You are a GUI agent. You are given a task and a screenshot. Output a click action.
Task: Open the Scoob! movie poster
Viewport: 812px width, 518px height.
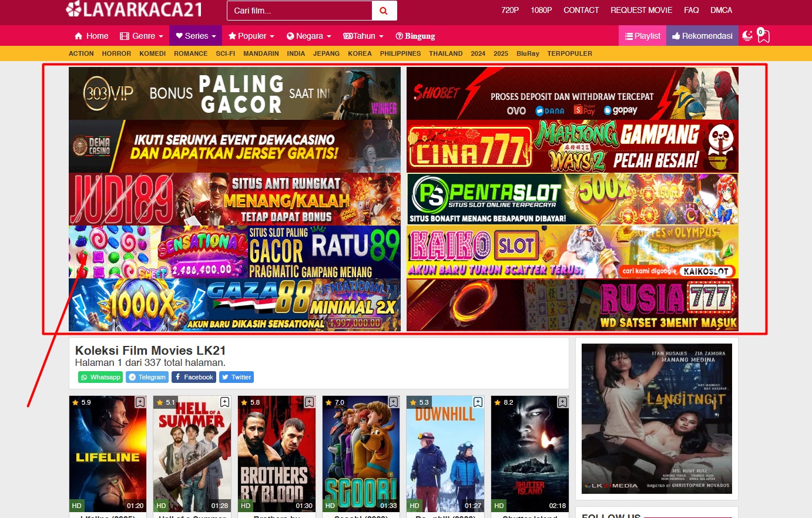[361, 454]
